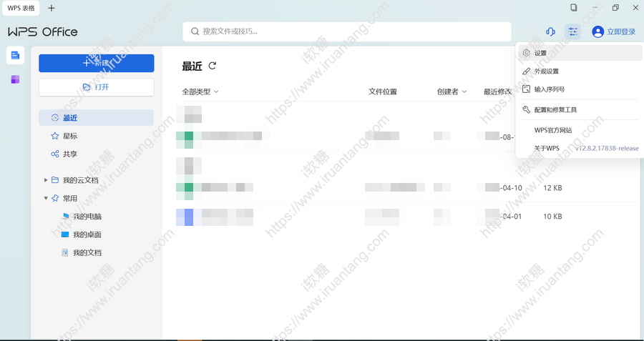Click the 共享 share icon

click(x=54, y=154)
